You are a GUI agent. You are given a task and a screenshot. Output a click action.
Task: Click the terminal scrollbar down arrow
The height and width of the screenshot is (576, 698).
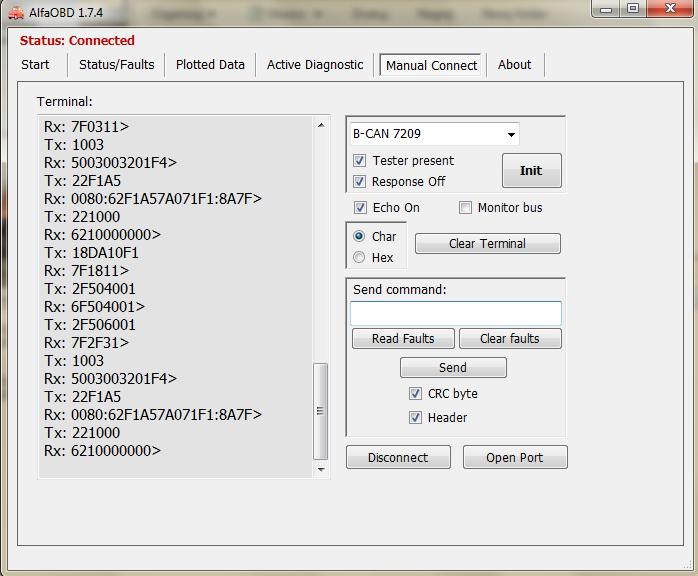[x=321, y=469]
